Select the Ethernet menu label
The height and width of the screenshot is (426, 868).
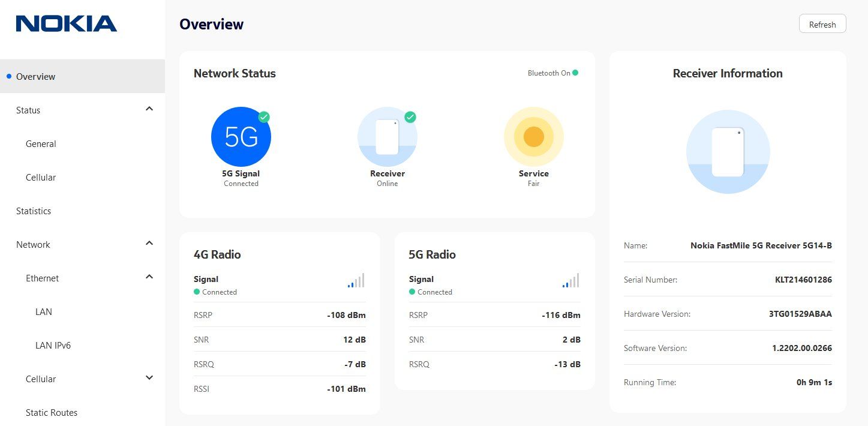tap(42, 278)
